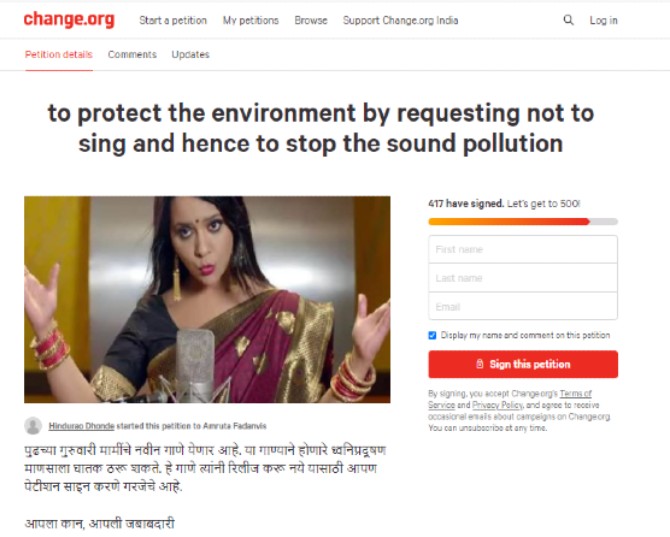Focus the Last name field
This screenshot has height=537, width=670.
(x=523, y=278)
